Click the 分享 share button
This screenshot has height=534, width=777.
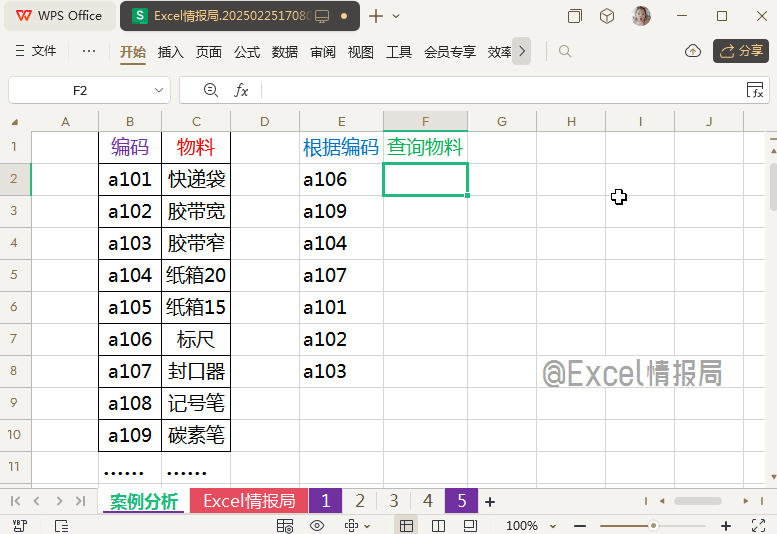(741, 51)
